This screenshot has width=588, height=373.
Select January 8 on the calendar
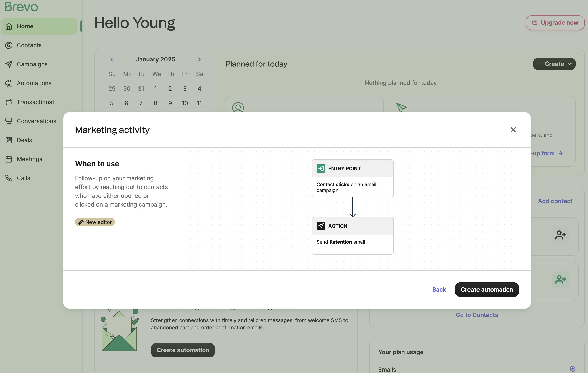pyautogui.click(x=156, y=103)
